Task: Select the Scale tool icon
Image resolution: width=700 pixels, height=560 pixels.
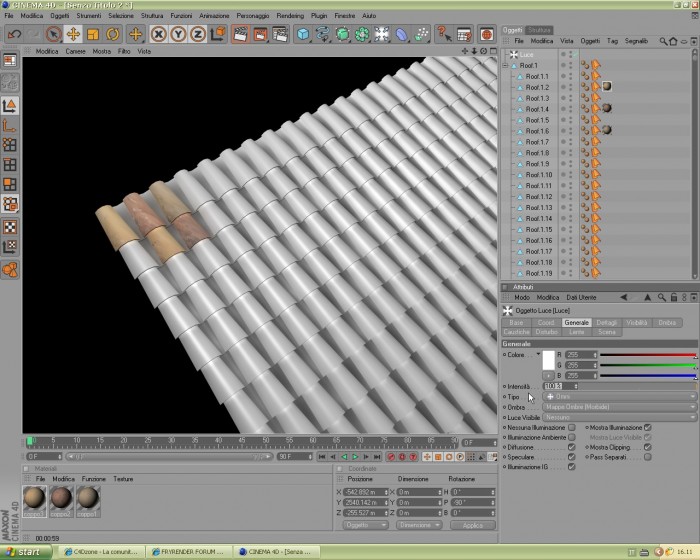Action: coord(93,34)
